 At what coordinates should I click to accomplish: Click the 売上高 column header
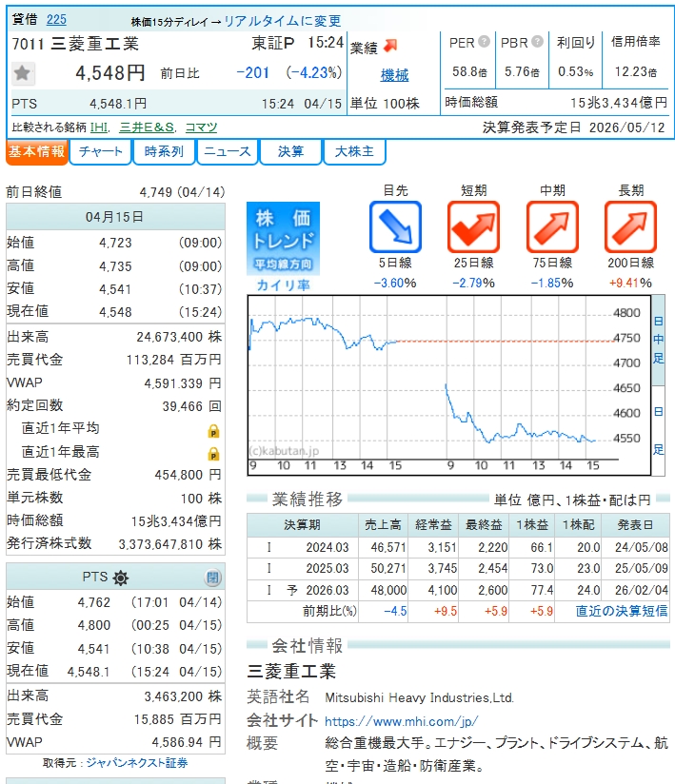point(383,524)
